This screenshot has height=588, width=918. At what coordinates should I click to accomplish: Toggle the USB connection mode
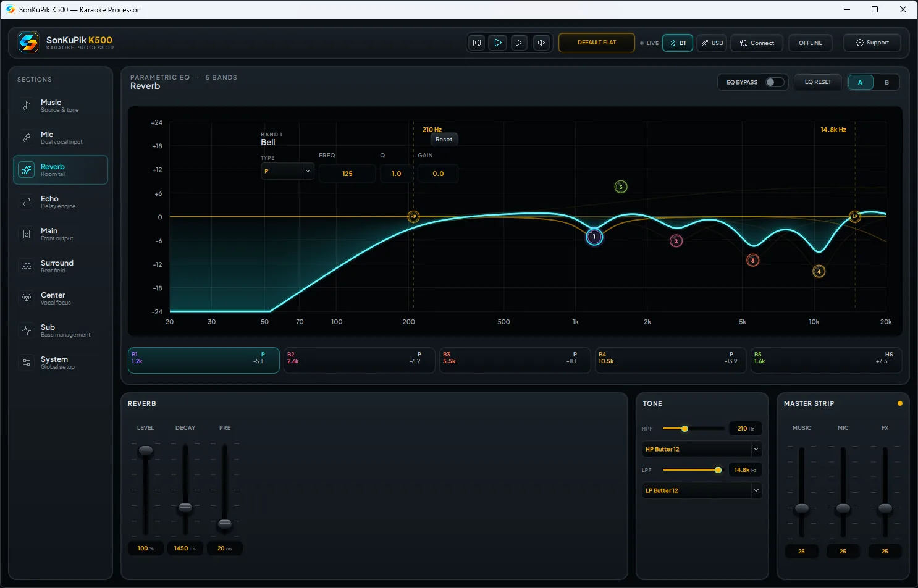pyautogui.click(x=712, y=43)
